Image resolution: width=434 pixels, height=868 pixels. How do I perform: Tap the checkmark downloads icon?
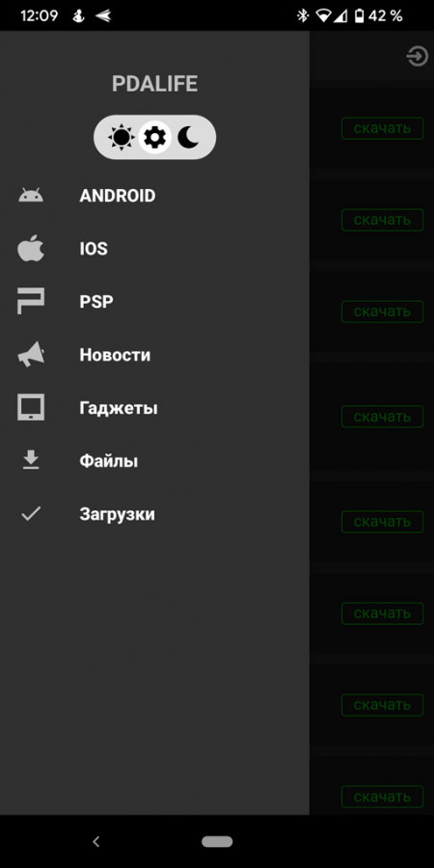(x=31, y=514)
